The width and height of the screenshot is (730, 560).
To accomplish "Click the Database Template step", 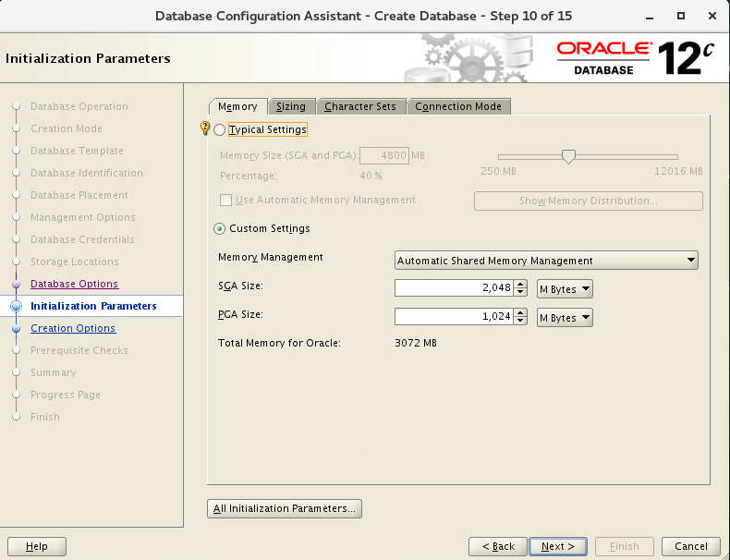I will click(78, 151).
